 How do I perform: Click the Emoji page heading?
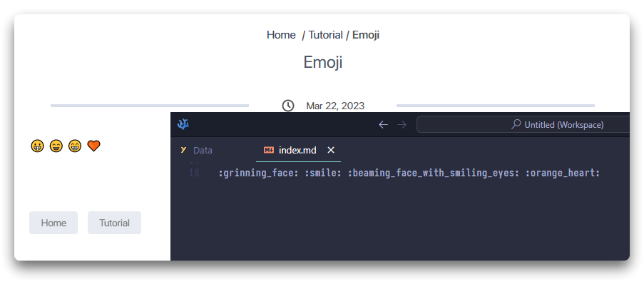323,63
